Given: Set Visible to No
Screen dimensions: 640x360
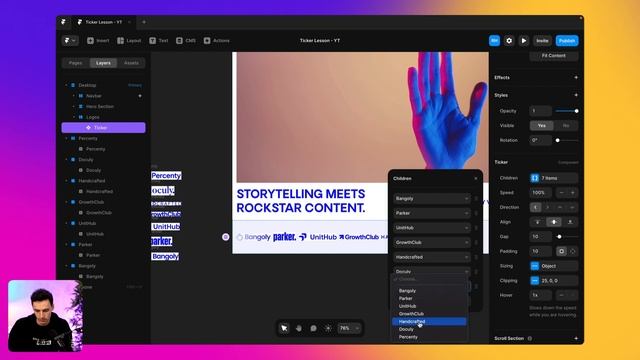Looking at the screenshot, I should [x=566, y=125].
